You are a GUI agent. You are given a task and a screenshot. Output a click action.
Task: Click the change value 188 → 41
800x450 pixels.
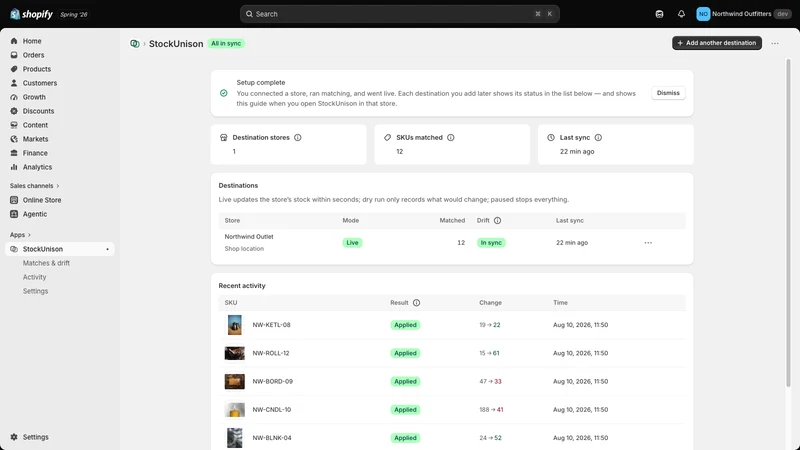pyautogui.click(x=491, y=410)
